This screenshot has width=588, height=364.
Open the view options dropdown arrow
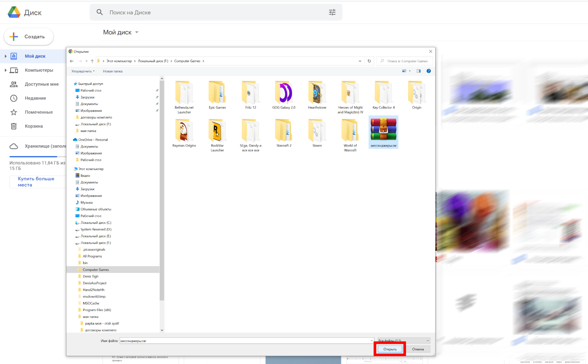tap(410, 71)
